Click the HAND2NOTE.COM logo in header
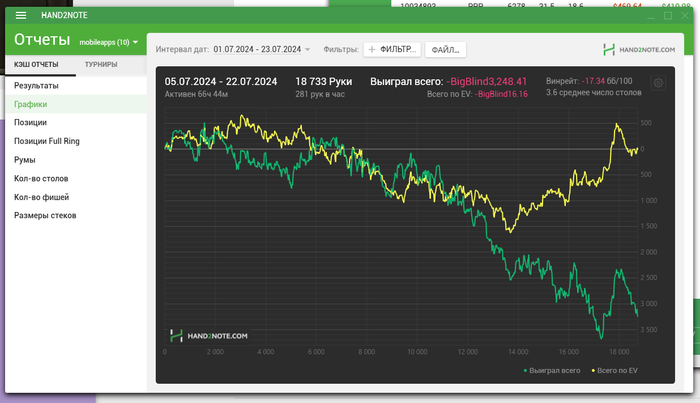This screenshot has height=403, width=700. [639, 50]
